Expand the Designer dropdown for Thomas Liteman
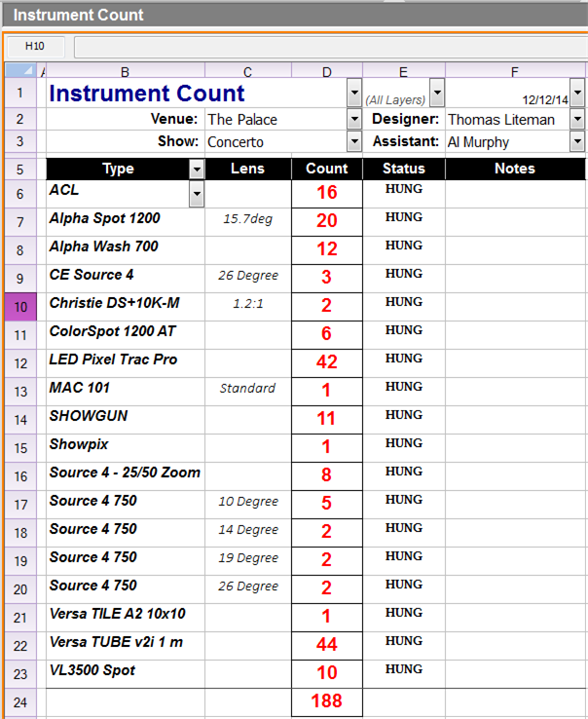 tap(577, 120)
